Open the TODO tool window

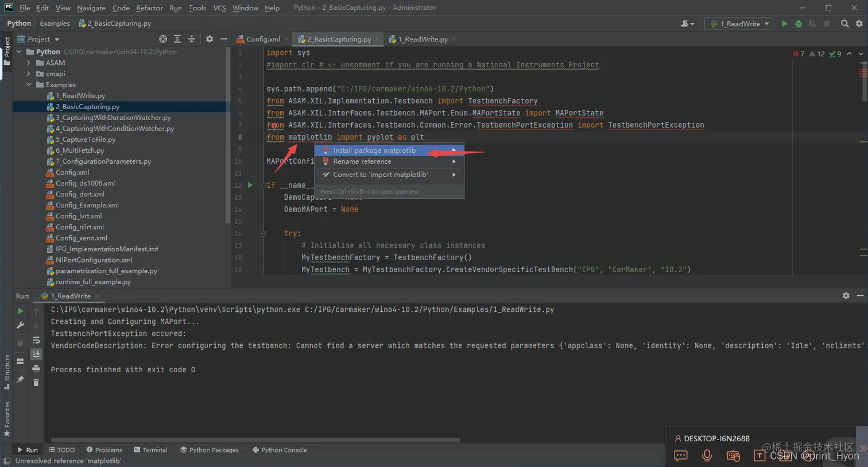pyautogui.click(x=62, y=450)
